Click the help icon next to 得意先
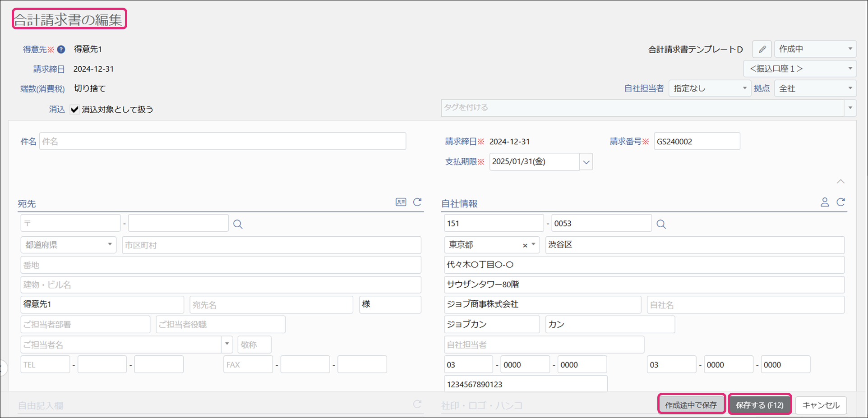This screenshot has height=418, width=868. click(61, 50)
